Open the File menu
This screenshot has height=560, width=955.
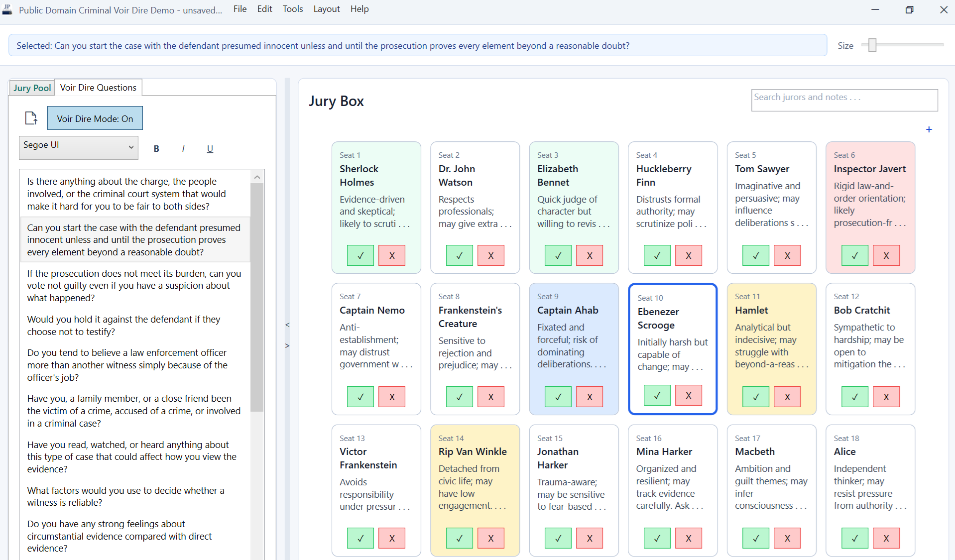(240, 9)
